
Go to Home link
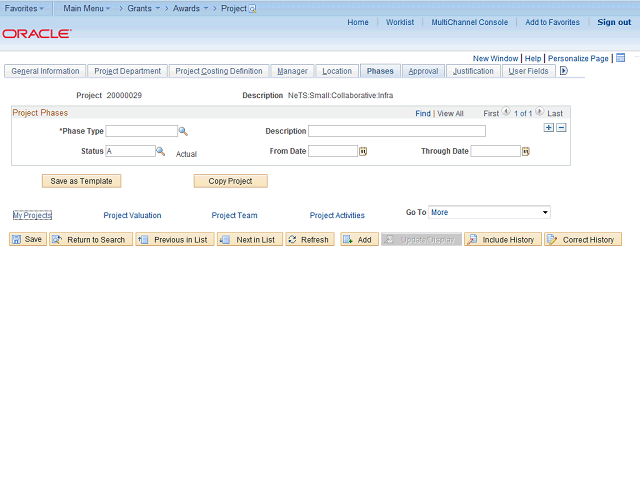coord(358,22)
